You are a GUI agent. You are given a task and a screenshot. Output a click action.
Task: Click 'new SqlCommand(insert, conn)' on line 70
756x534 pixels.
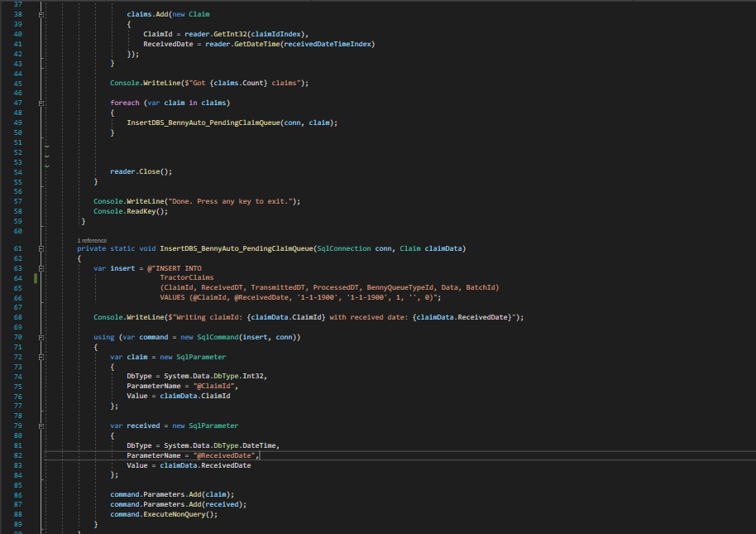tap(239, 337)
